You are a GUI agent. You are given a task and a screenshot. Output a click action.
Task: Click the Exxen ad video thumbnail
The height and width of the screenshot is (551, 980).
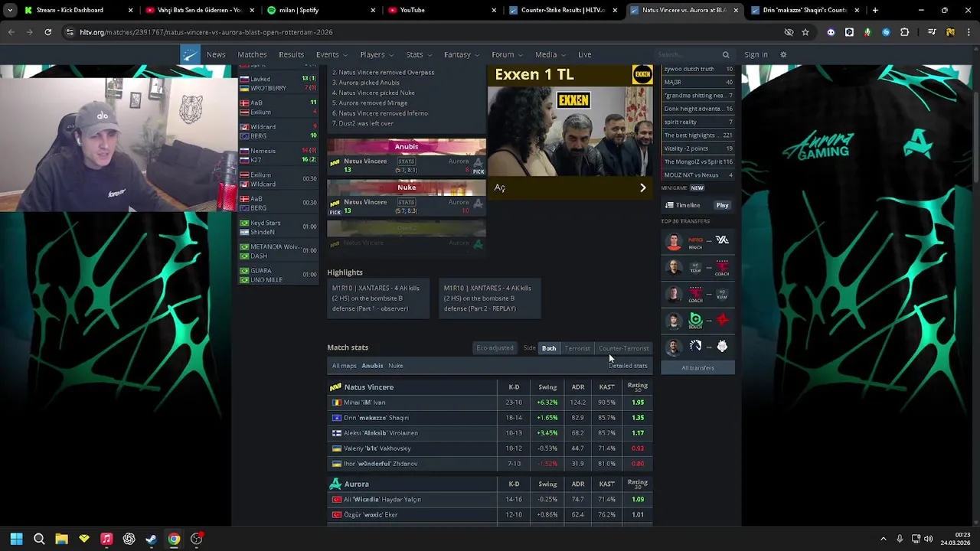[570, 130]
